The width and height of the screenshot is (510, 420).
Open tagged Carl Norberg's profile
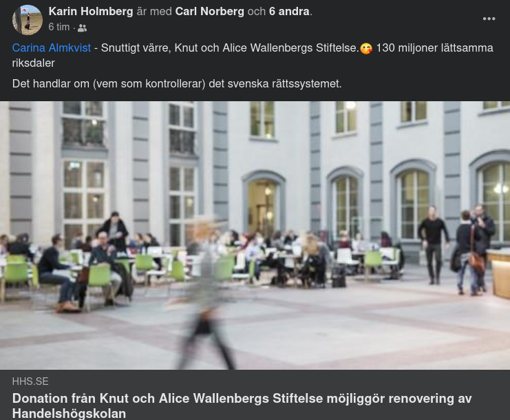tap(209, 12)
